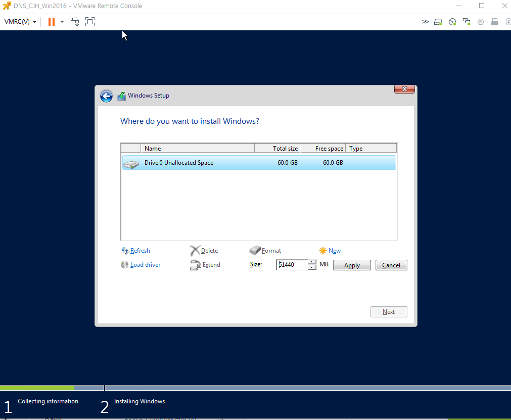Click the Refresh link
Screen dimensions: 511x420
(x=140, y=251)
